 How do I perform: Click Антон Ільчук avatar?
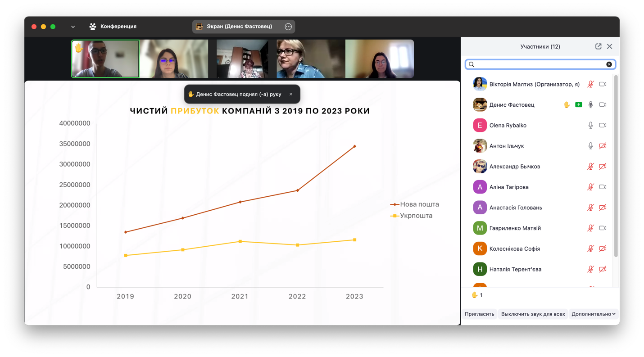[x=480, y=146]
